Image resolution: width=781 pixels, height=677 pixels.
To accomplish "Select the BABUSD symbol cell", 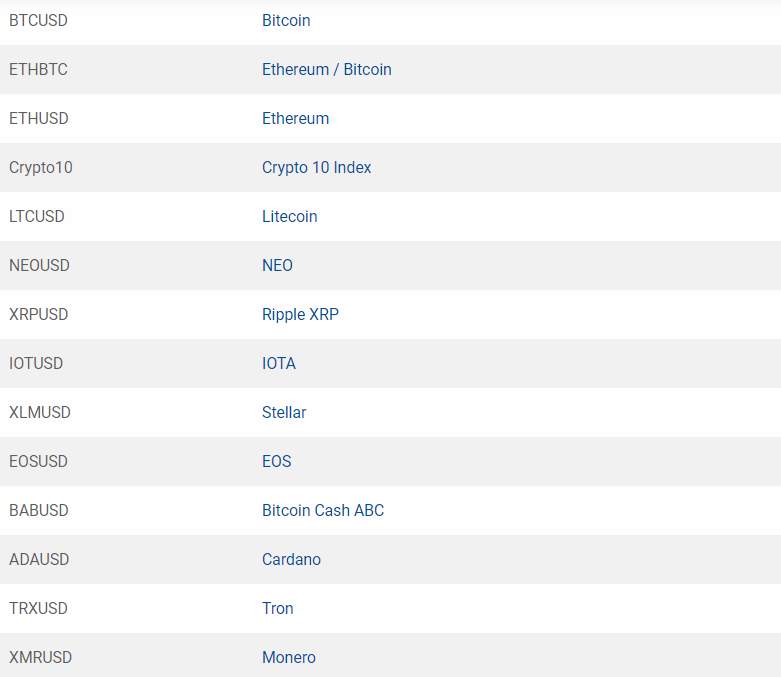I will point(38,510).
